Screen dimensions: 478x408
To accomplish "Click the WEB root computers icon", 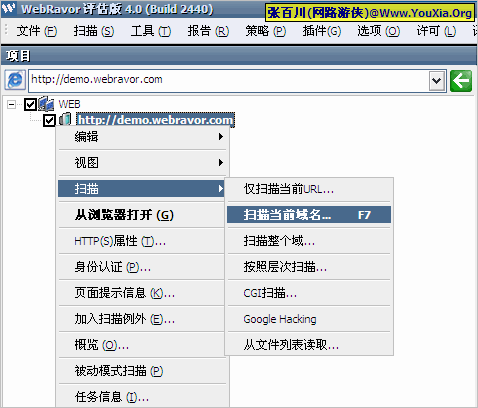I will (46, 104).
